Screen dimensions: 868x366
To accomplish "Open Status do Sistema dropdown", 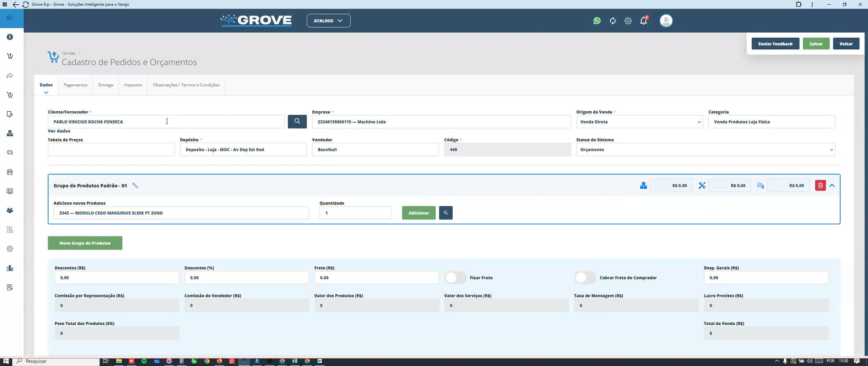I will (705, 149).
